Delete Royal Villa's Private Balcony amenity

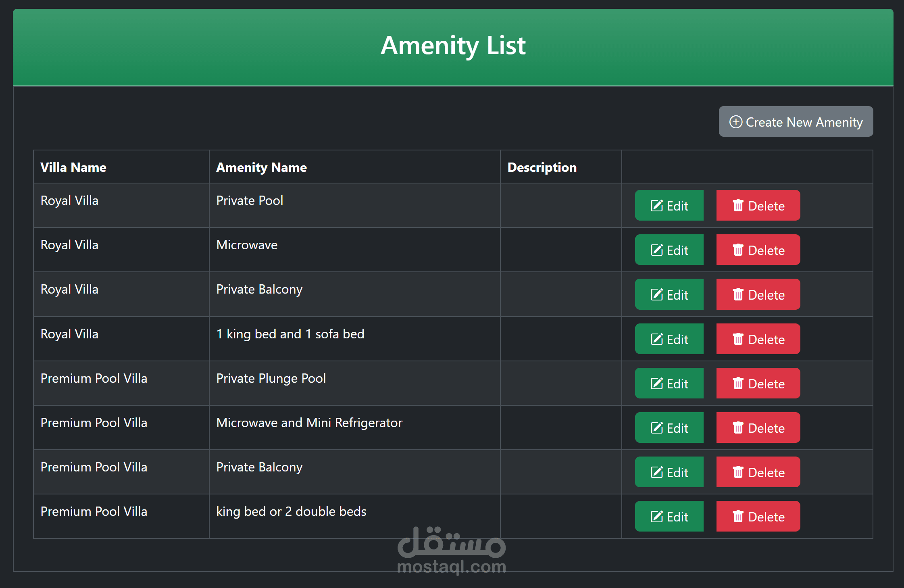point(758,295)
